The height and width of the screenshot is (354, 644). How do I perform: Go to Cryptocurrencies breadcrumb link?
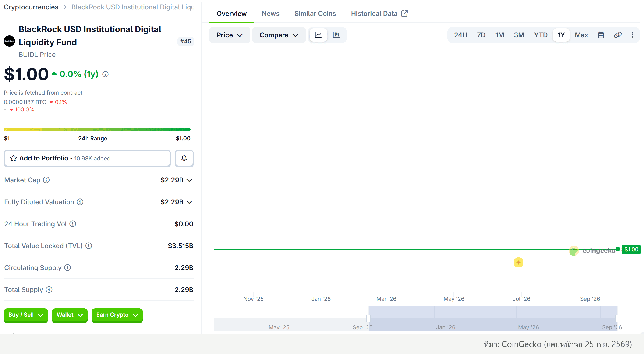pyautogui.click(x=31, y=7)
